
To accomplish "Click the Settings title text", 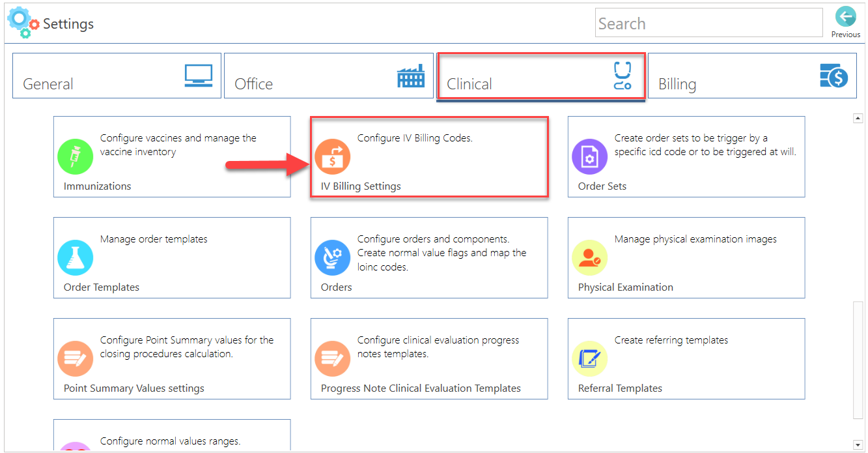I will 68,24.
